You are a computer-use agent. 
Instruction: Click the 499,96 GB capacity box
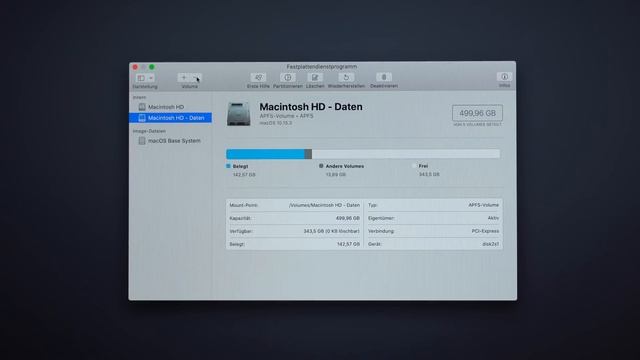click(477, 113)
